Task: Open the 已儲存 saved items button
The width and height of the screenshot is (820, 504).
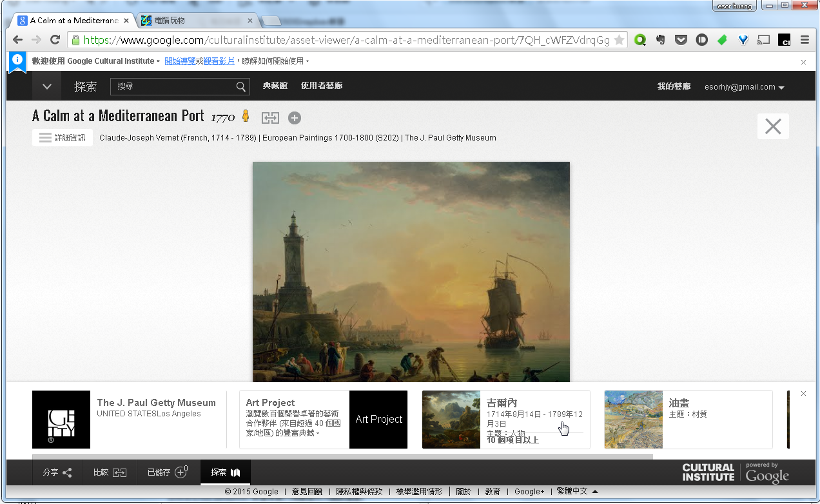Action: 168,472
